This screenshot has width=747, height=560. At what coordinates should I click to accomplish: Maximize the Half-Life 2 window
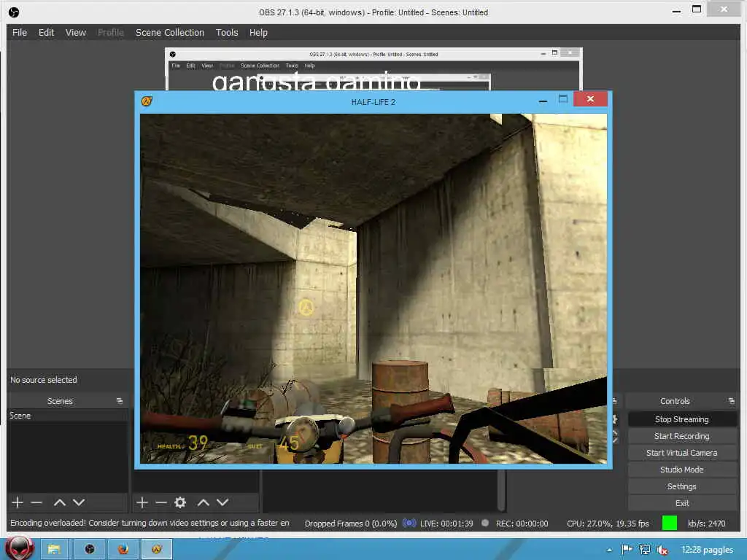pos(562,99)
